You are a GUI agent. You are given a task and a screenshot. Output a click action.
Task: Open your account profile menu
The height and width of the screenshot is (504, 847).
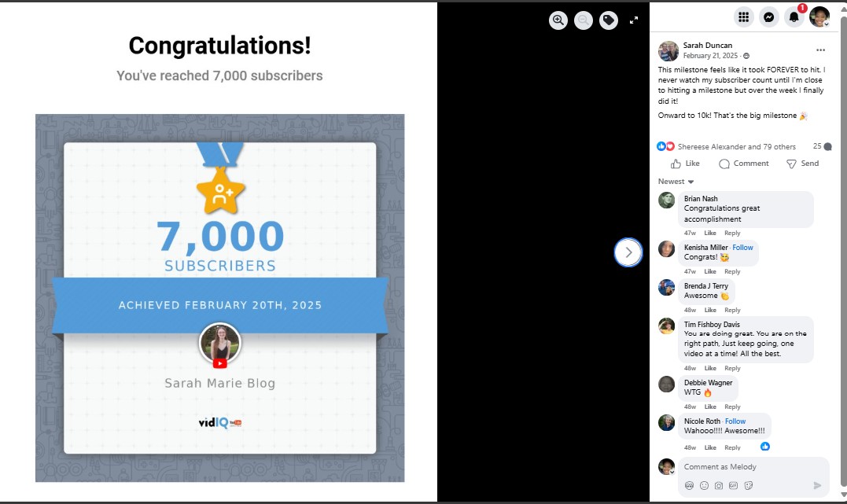point(819,17)
